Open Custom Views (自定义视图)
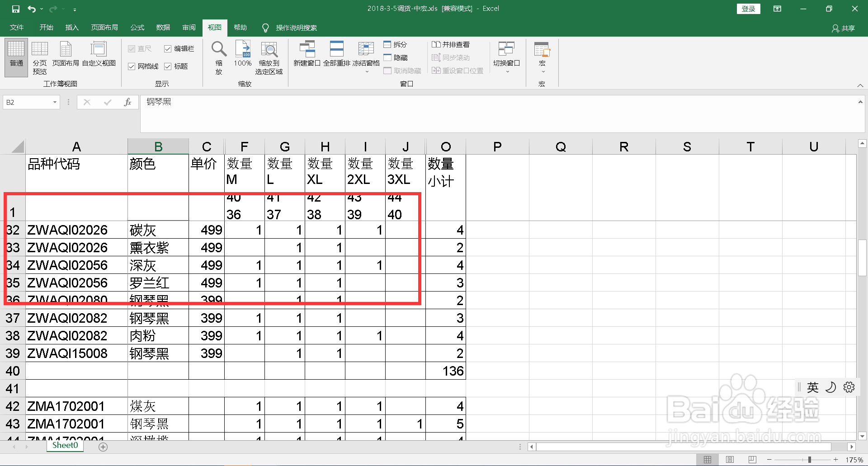This screenshot has height=466, width=868. tap(99, 54)
